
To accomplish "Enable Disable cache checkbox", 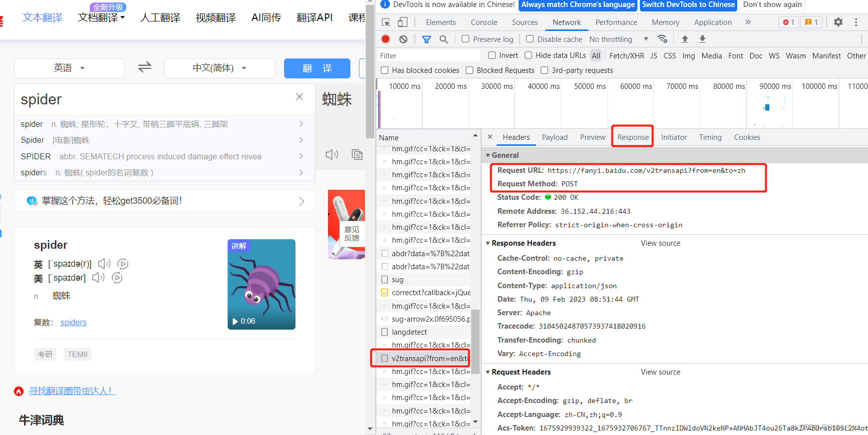I will coord(530,39).
